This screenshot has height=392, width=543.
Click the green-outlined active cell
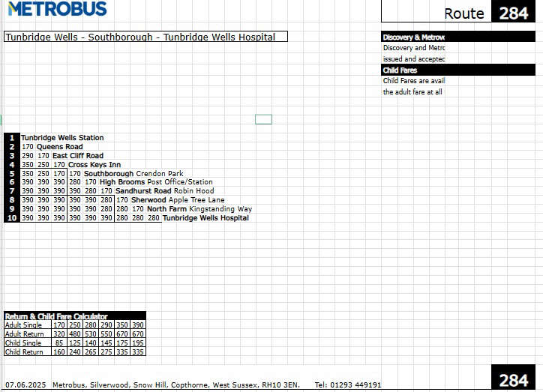(263, 119)
